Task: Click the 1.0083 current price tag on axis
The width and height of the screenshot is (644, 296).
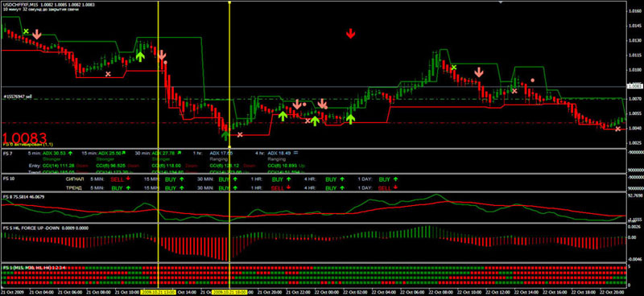Action: coord(635,86)
